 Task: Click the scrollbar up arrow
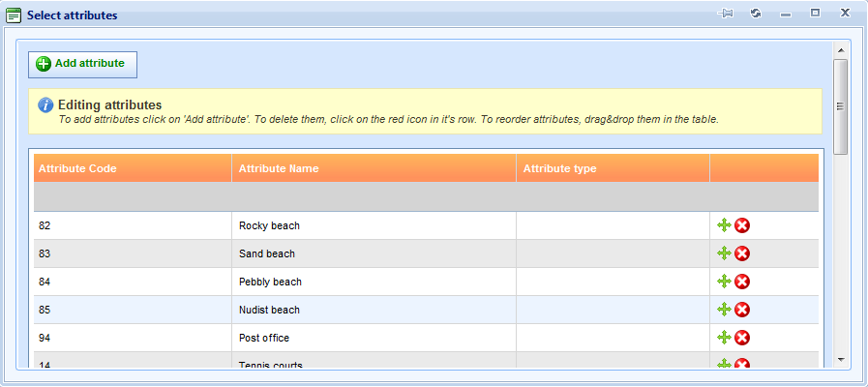click(x=840, y=50)
